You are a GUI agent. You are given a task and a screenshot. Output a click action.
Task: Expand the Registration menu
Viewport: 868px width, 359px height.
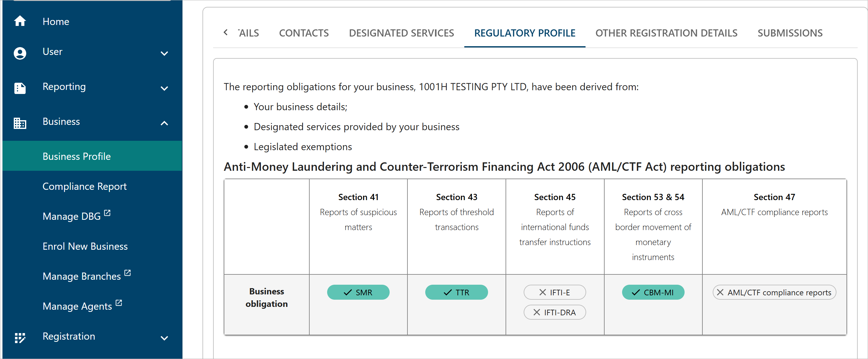(164, 338)
